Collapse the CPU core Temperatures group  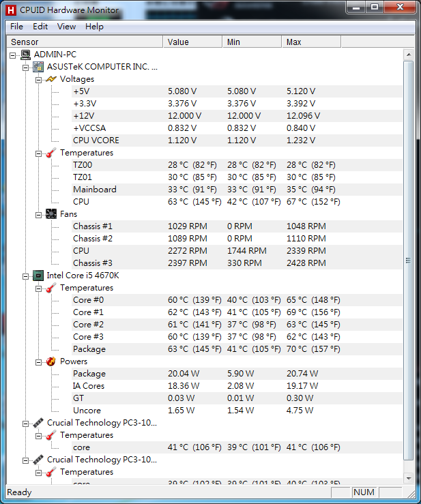tap(38, 288)
